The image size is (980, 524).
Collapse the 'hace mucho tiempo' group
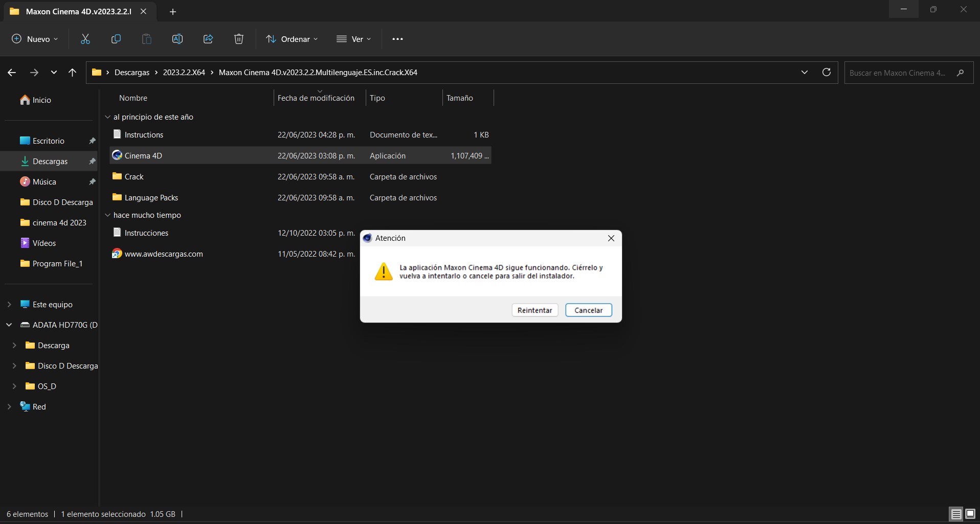(x=107, y=215)
